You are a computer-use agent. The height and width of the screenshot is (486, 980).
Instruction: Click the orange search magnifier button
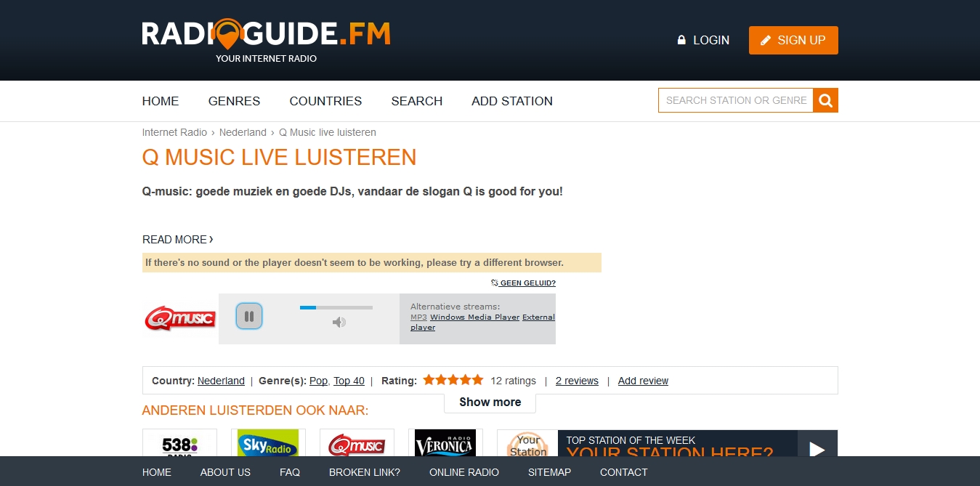pos(825,100)
